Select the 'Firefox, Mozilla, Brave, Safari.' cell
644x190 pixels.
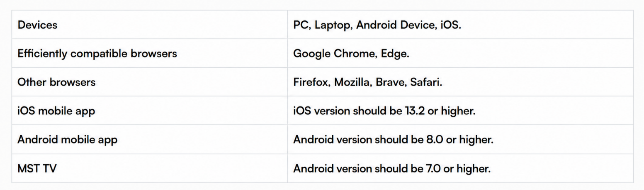pos(368,82)
